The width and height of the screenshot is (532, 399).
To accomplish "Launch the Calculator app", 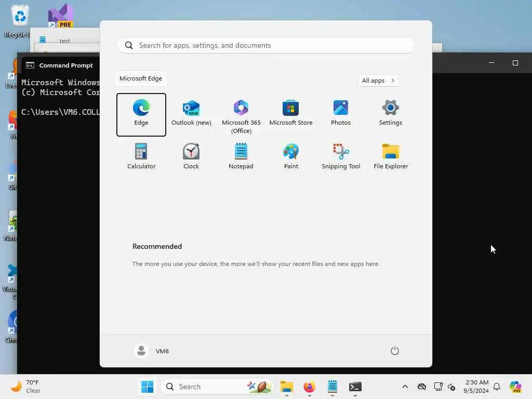I will click(x=141, y=156).
